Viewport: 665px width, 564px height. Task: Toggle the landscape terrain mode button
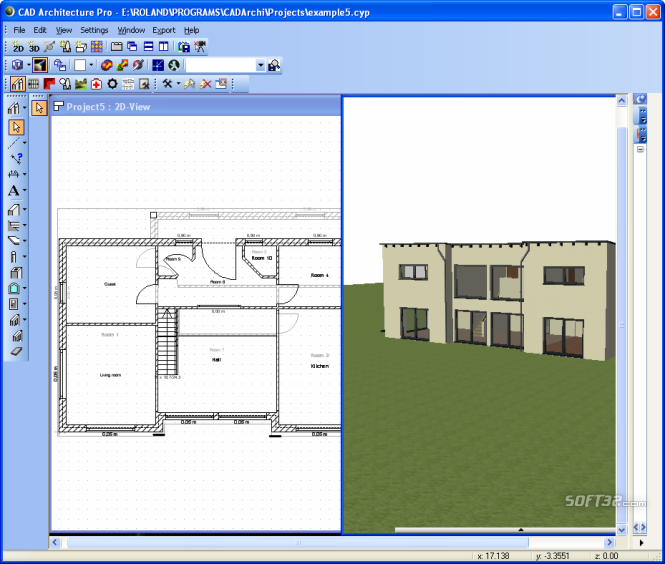pos(81,84)
